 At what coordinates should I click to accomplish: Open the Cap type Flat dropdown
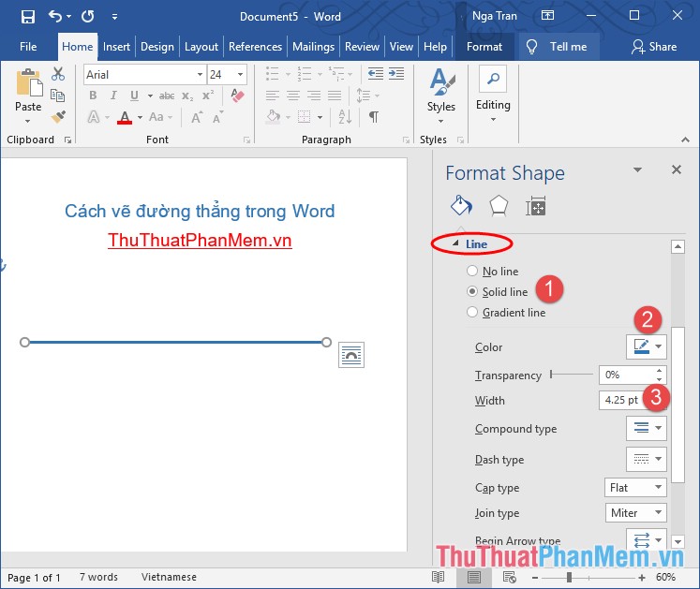(x=635, y=487)
